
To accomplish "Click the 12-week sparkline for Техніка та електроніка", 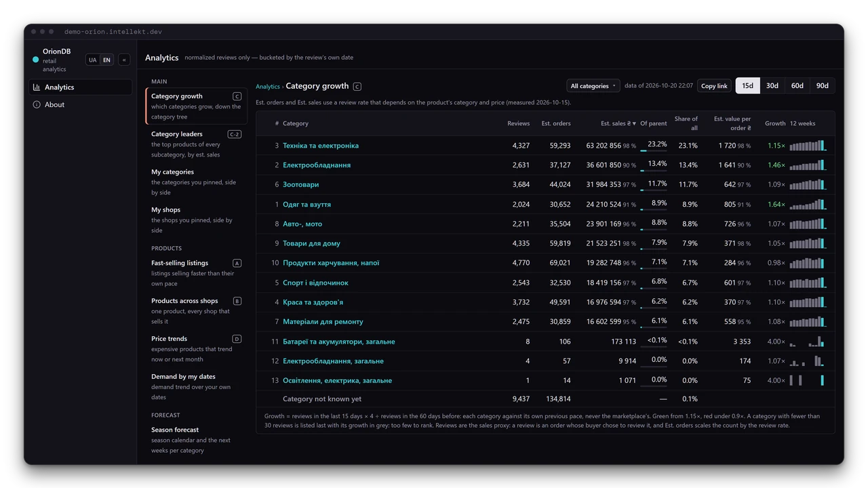I will [807, 145].
